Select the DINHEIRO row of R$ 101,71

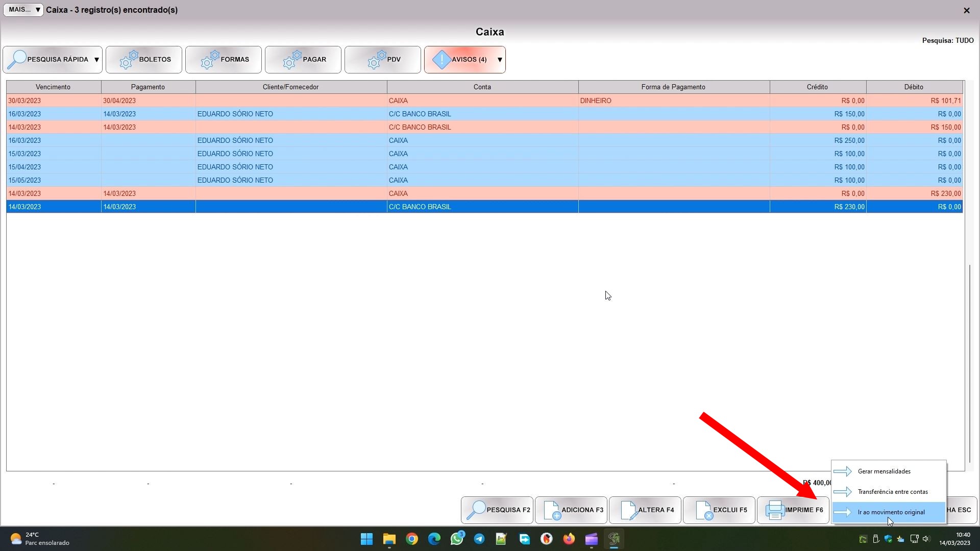tap(595, 101)
